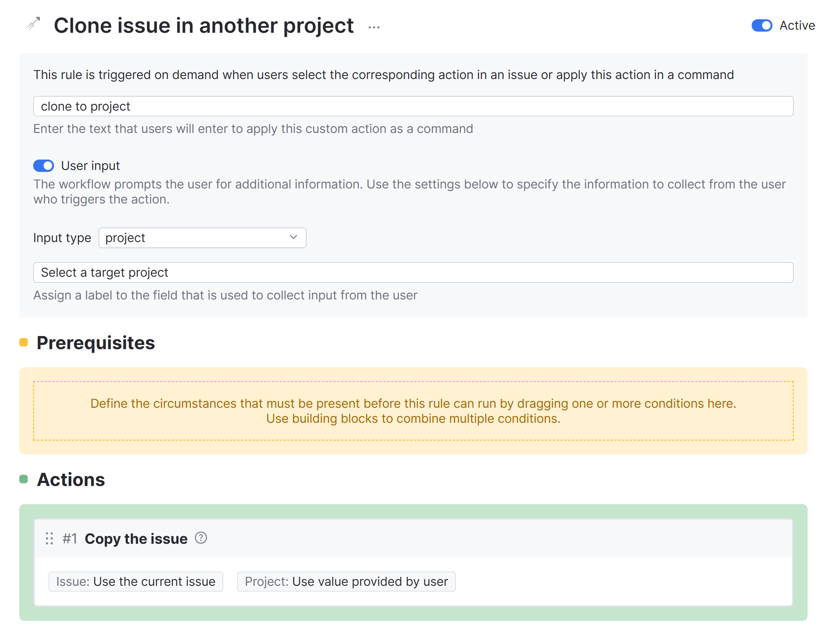This screenshot has width=823, height=644.
Task: Click the chevron arrow in Input type field
Action: point(293,237)
